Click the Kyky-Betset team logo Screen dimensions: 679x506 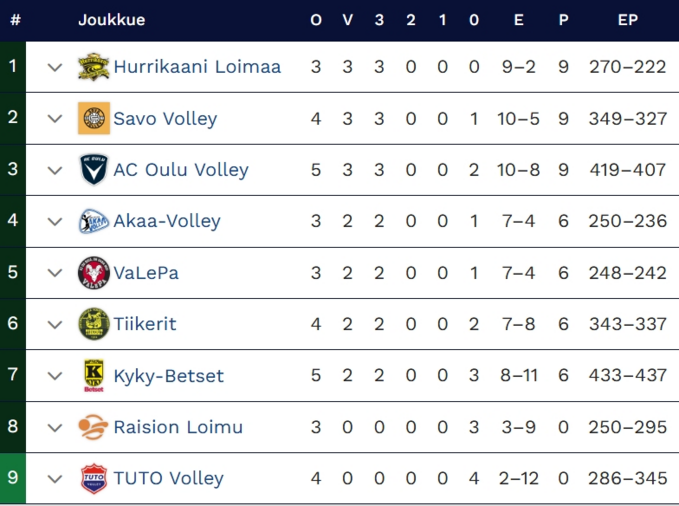coord(93,376)
